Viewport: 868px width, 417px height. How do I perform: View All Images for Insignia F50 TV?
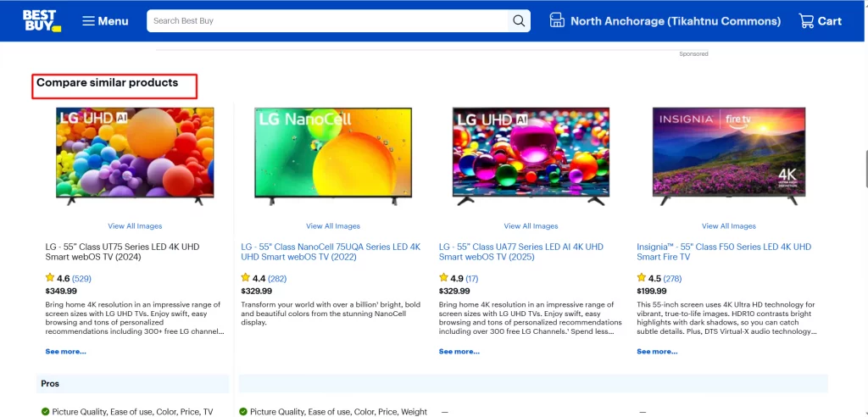point(728,226)
